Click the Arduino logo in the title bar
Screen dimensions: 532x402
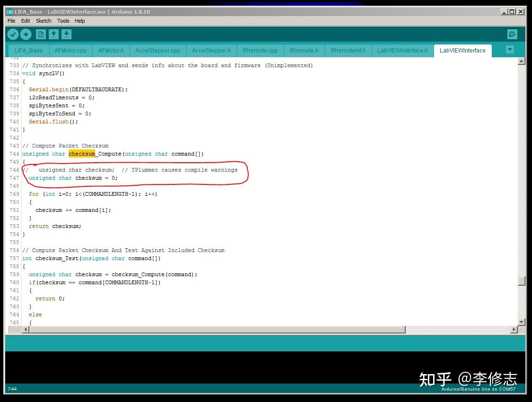coord(10,11)
